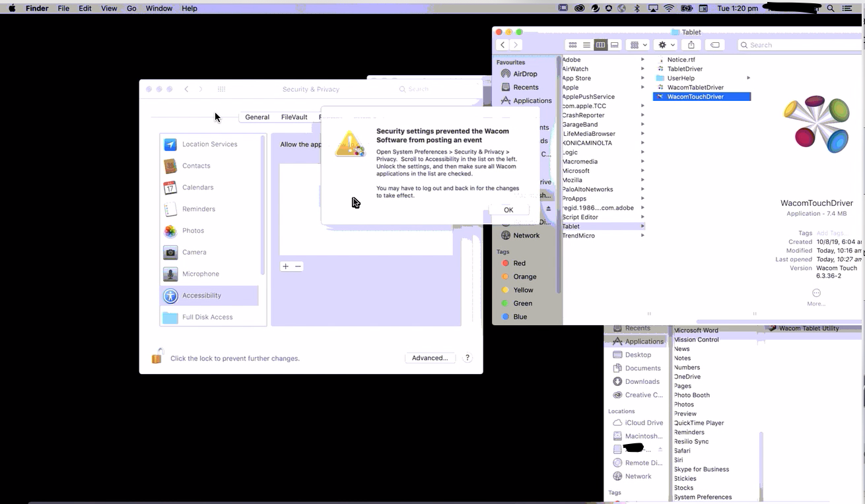Open the Apple menu
Image resolution: width=865 pixels, height=504 pixels.
[12, 8]
